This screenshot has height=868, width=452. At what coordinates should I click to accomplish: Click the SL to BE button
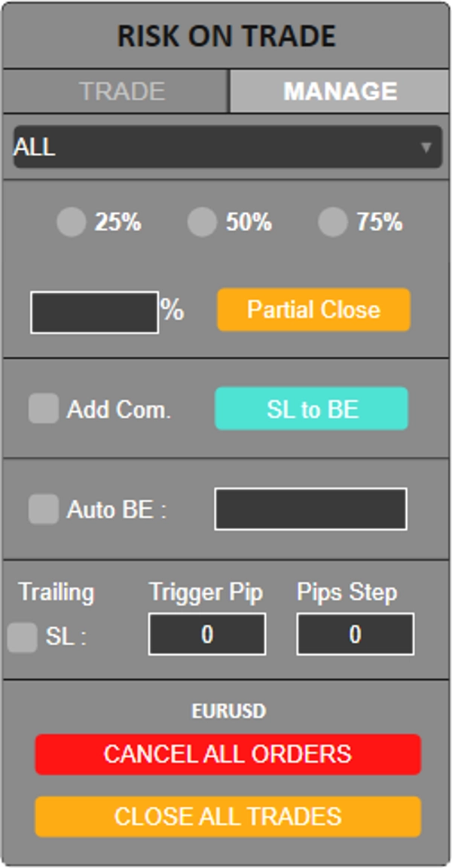coord(312,409)
